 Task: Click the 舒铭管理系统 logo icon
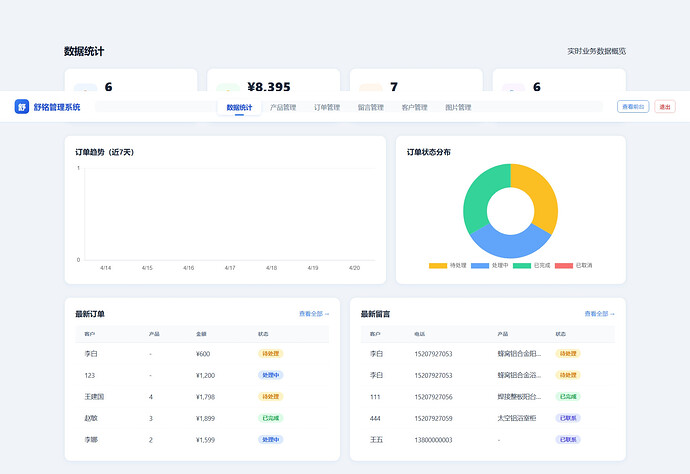pos(22,107)
